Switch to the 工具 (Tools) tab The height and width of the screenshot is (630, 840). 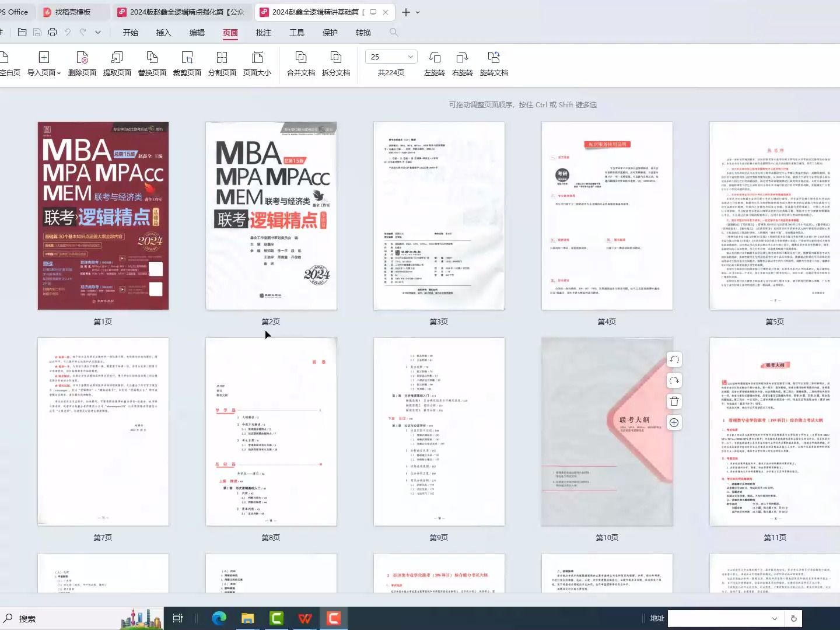point(297,33)
